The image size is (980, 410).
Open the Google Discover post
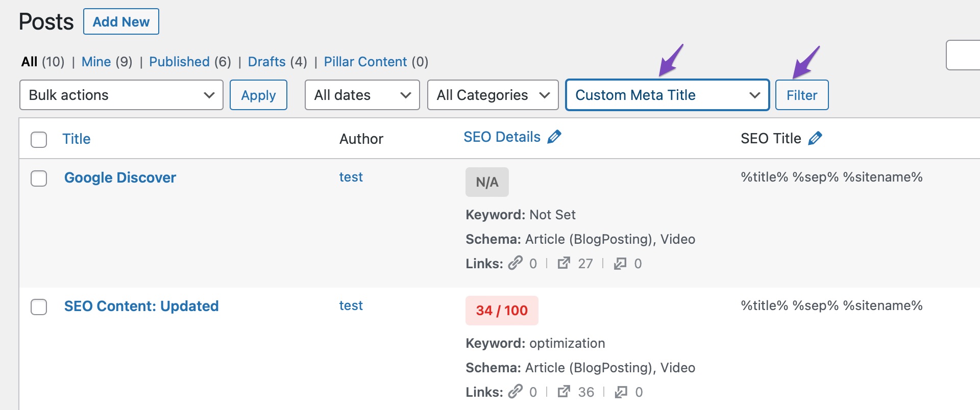[120, 177]
